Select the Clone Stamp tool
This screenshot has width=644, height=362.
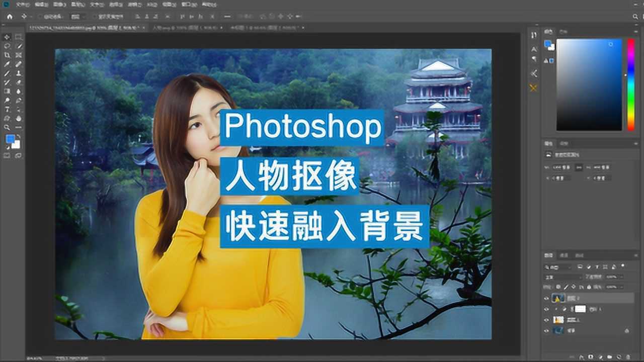(19, 73)
